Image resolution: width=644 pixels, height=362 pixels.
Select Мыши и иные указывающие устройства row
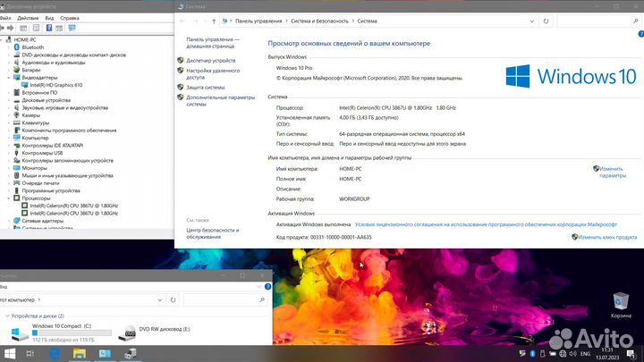click(x=67, y=176)
